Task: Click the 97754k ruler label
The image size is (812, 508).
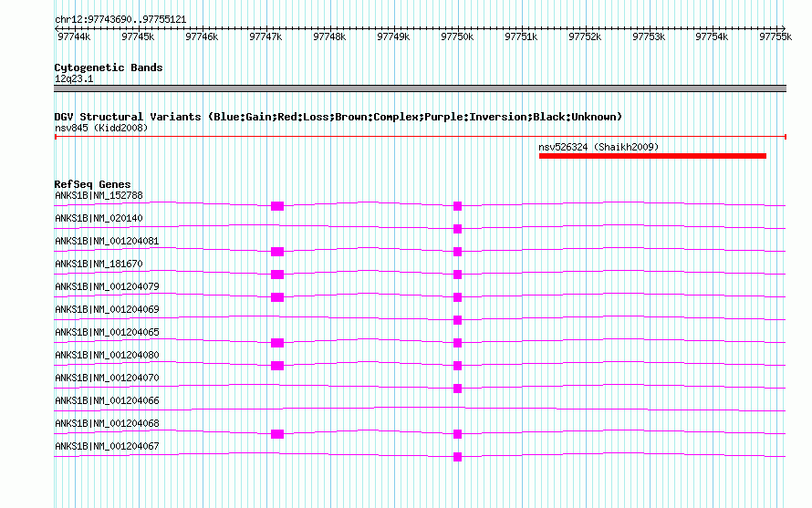Action: [712, 36]
